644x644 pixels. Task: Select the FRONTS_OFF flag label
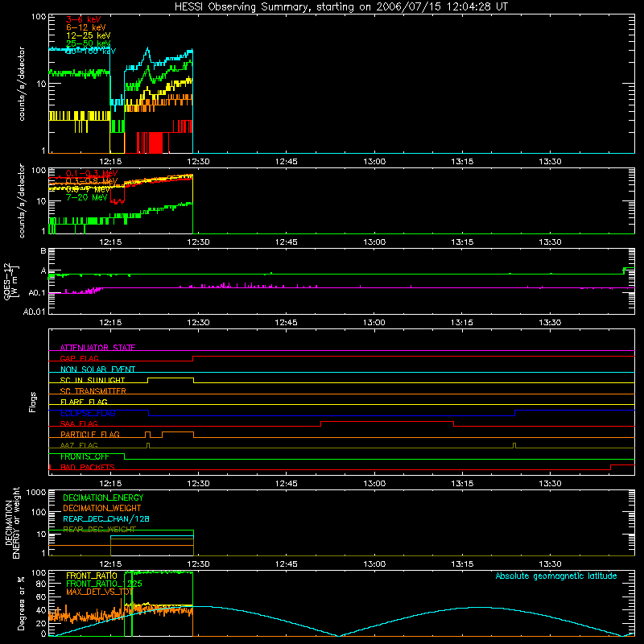click(85, 456)
